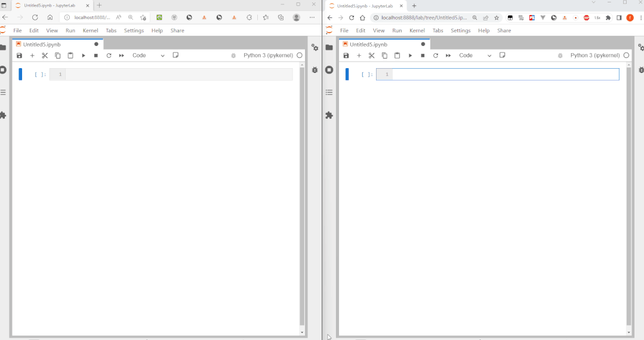Open Share menu in right window
This screenshot has height=340, width=644.
504,30
